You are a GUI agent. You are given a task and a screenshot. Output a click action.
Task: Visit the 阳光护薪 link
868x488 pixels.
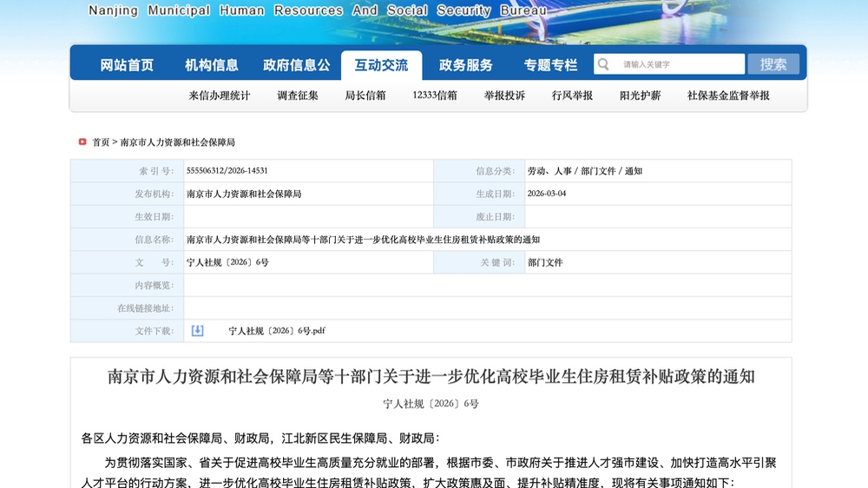(x=640, y=96)
